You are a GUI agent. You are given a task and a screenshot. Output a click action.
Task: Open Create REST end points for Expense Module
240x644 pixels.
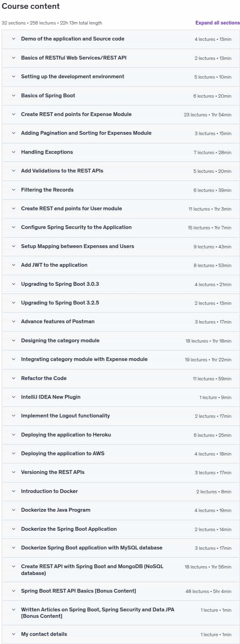point(121,115)
